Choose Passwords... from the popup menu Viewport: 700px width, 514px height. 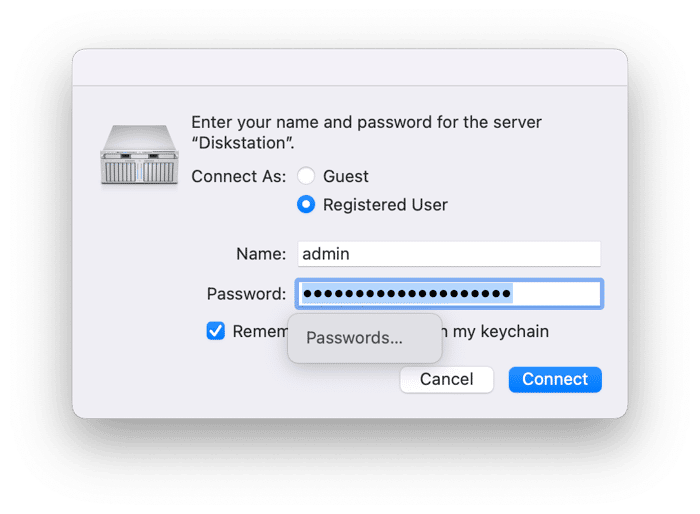click(355, 338)
